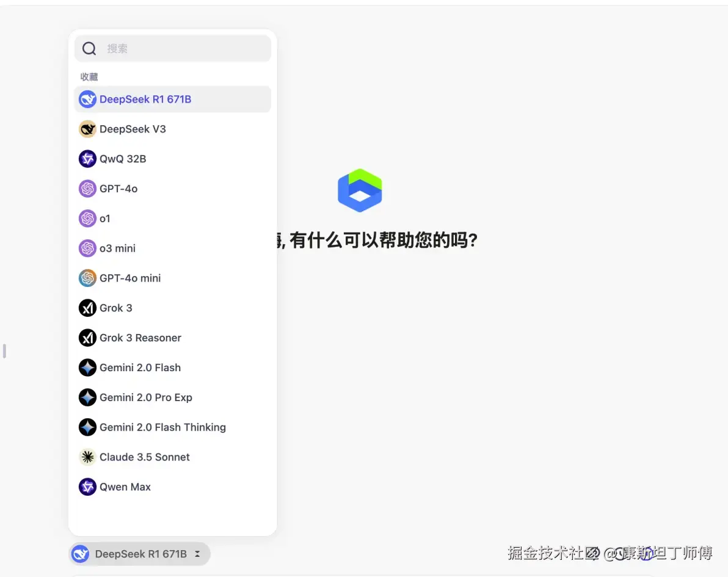Select the Gemini 2.0 Flash label
The width and height of the screenshot is (728, 577).
tap(140, 368)
